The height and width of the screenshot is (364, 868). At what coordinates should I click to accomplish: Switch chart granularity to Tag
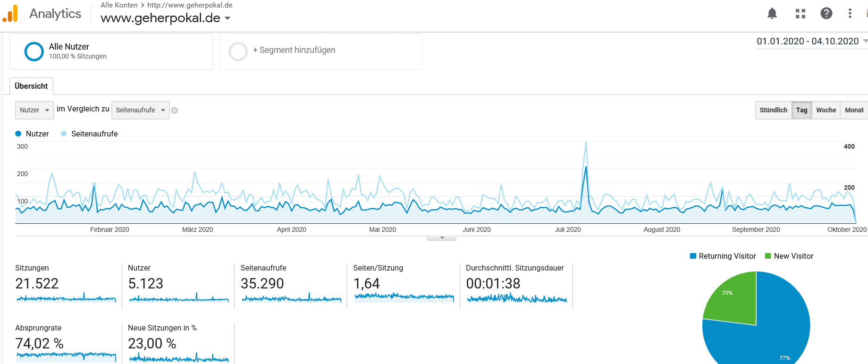click(801, 110)
